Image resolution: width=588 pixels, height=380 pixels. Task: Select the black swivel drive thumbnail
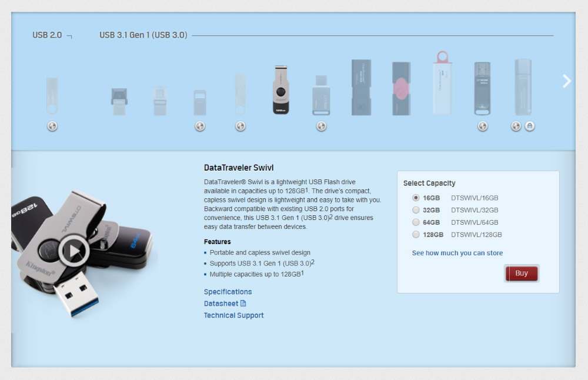(281, 89)
